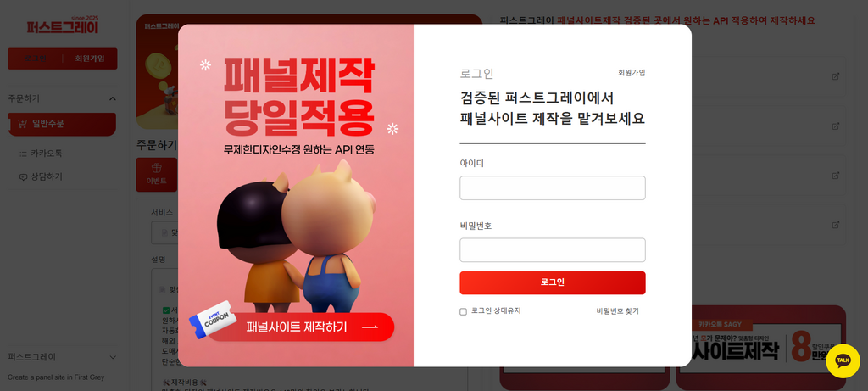Expand the 퍼스트그레이 sidebar section
This screenshot has height=391, width=868.
113,357
